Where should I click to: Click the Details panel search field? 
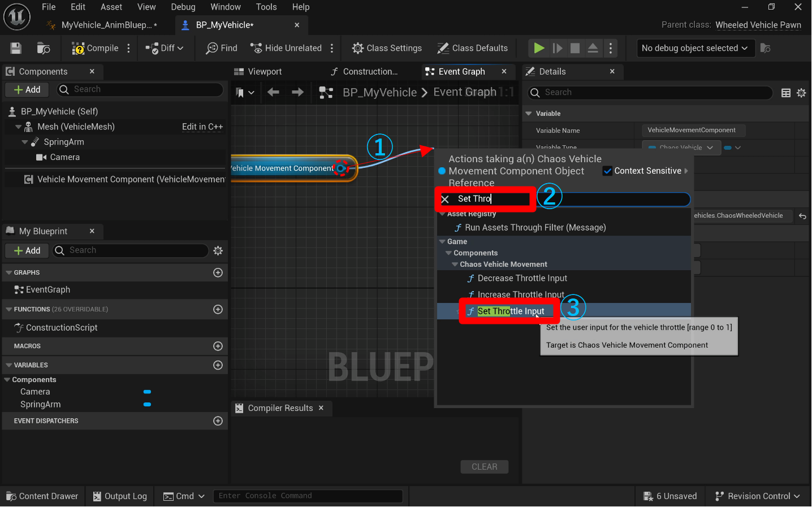coord(650,93)
